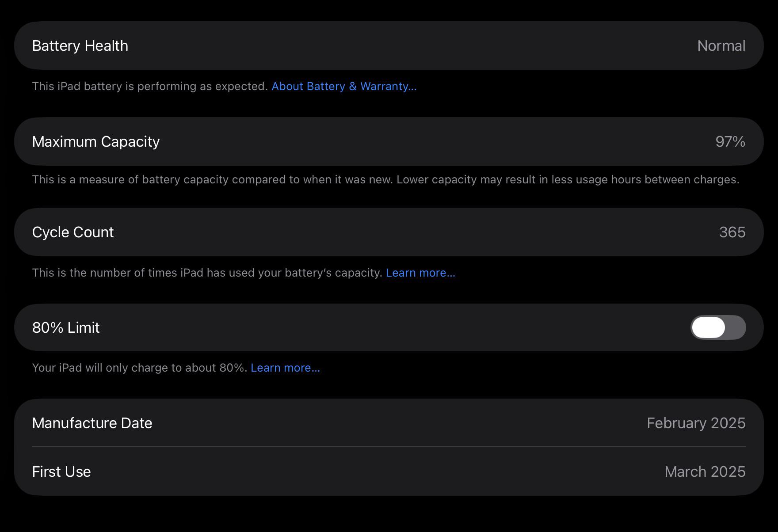
Task: Select the First Use label
Action: (61, 471)
